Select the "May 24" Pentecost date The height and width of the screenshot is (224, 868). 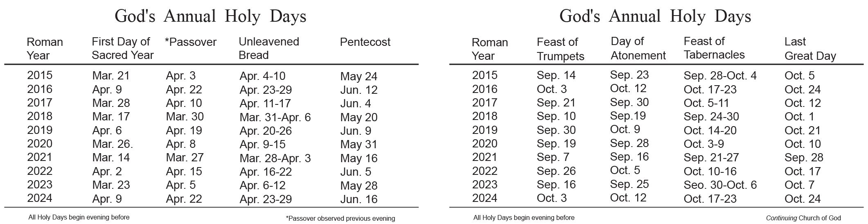pyautogui.click(x=358, y=77)
